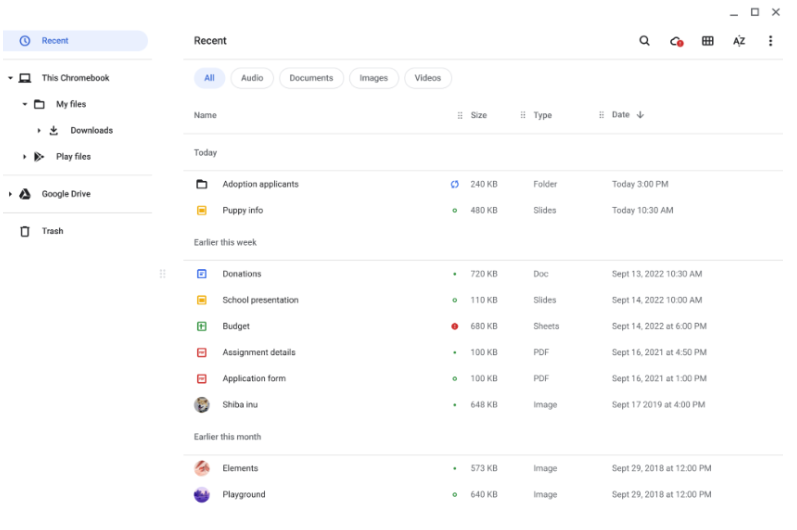This screenshot has height=530, width=797.
Task: Expand the Google Drive section
Action: tap(10, 194)
